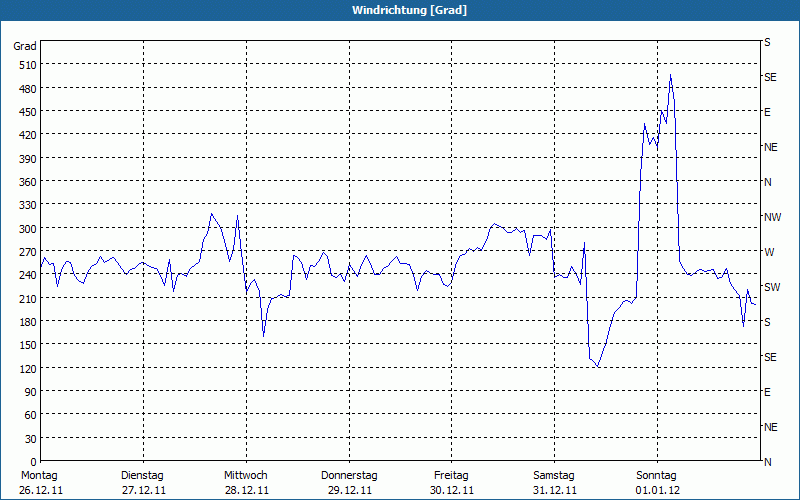Click the 300 degree axis label
The image size is (800, 500).
[x=28, y=229]
